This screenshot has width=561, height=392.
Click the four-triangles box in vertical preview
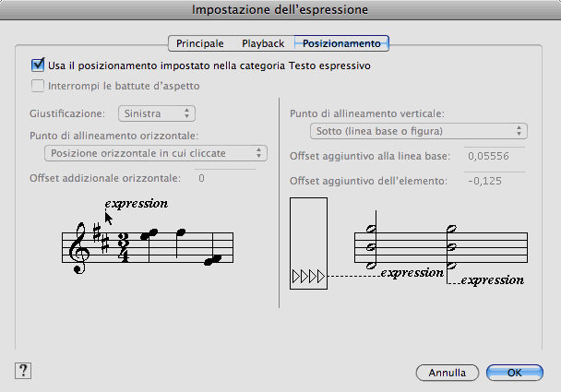pyautogui.click(x=308, y=244)
